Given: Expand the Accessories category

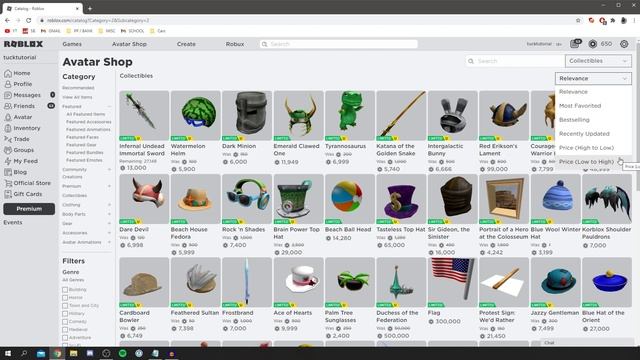Looking at the screenshot, I should click(x=109, y=233).
